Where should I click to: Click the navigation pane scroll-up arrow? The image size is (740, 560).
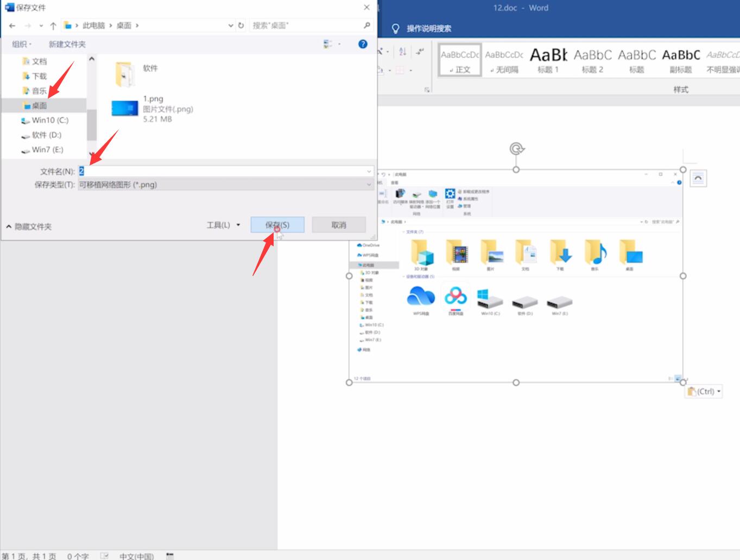click(x=91, y=59)
